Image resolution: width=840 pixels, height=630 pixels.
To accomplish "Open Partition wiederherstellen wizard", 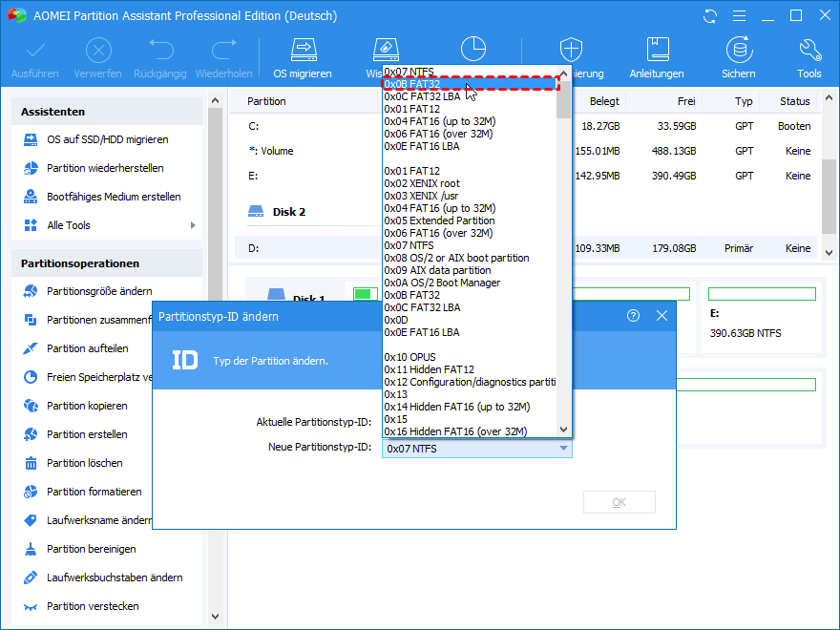I will pyautogui.click(x=105, y=168).
